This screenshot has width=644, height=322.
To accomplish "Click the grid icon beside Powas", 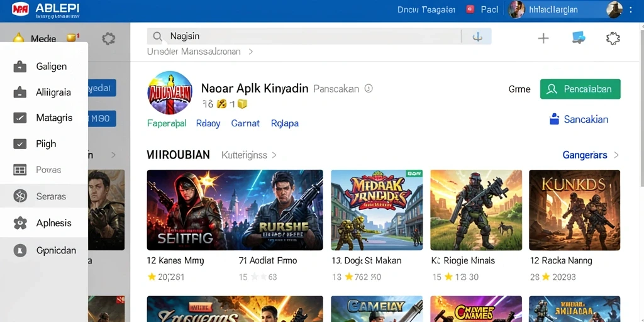I will pyautogui.click(x=19, y=170).
